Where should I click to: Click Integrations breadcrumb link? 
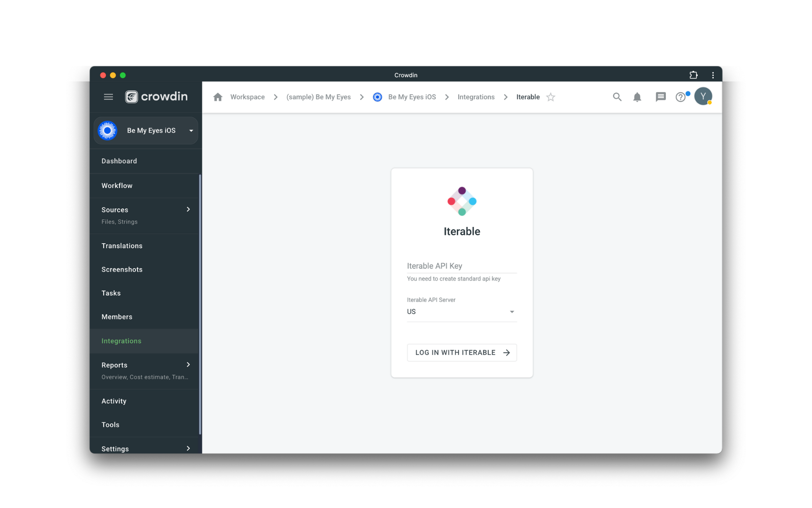coord(476,97)
